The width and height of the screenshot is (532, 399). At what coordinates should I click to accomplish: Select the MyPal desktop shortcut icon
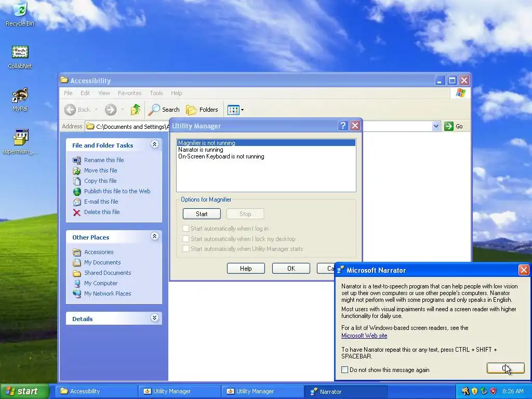[x=20, y=99]
